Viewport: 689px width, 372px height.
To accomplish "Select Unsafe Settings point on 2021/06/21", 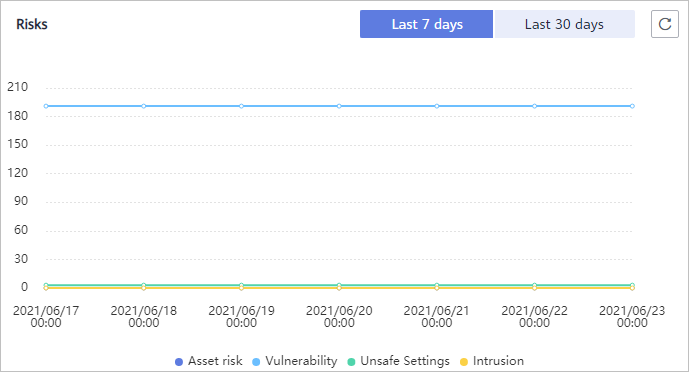I will click(437, 285).
